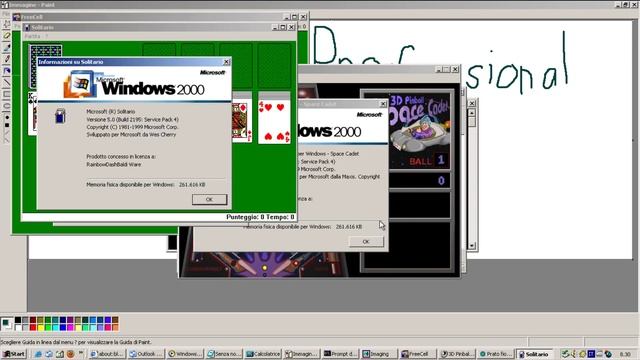Open the ? help menu in Solitario
The height and width of the screenshot is (360, 640).
tap(47, 36)
